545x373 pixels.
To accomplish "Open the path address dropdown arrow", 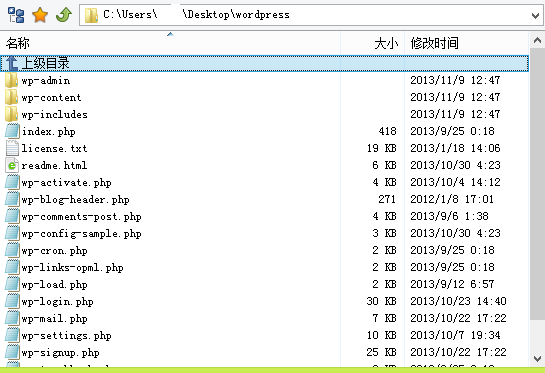I will point(536,15).
